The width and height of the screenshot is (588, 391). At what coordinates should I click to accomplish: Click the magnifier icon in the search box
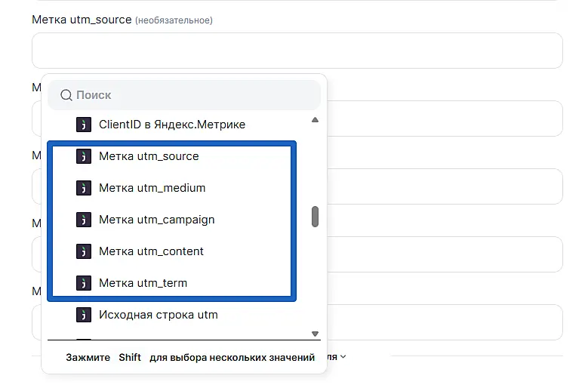[x=66, y=95]
